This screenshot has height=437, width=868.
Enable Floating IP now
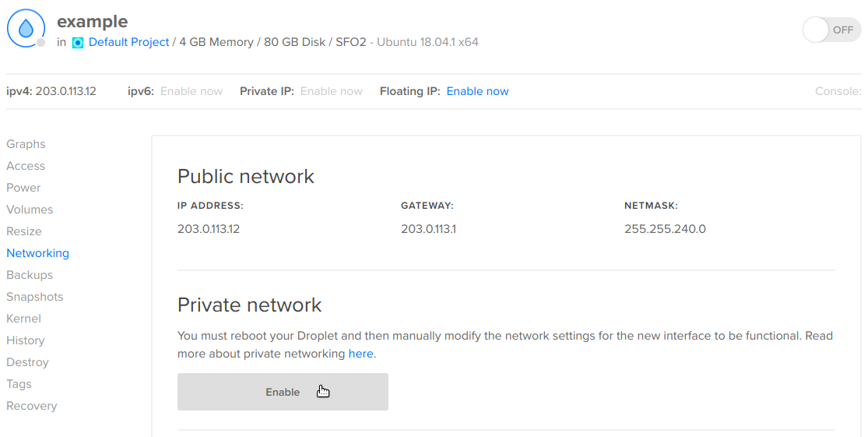477,91
